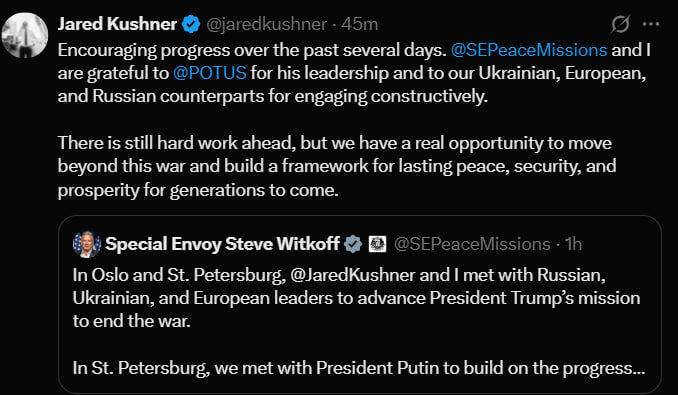The width and height of the screenshot is (678, 395).
Task: Click the blue verified badge beside Jared Kushner
Action: click(x=191, y=24)
